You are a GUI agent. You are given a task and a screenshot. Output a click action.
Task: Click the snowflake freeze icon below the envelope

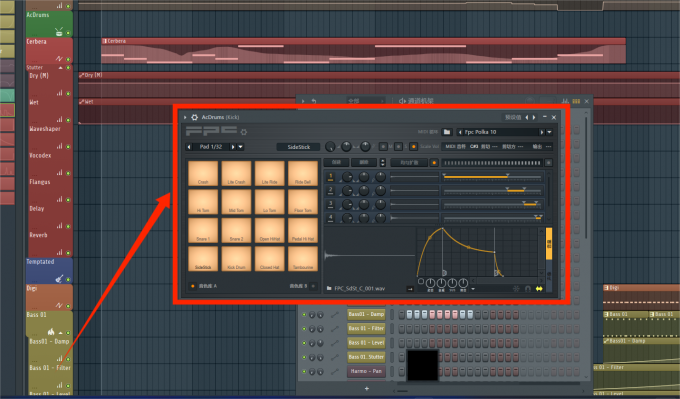[516, 288]
